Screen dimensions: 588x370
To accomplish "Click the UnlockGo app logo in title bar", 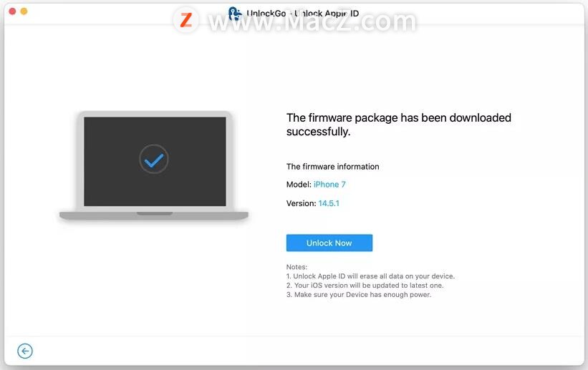I will tap(235, 14).
